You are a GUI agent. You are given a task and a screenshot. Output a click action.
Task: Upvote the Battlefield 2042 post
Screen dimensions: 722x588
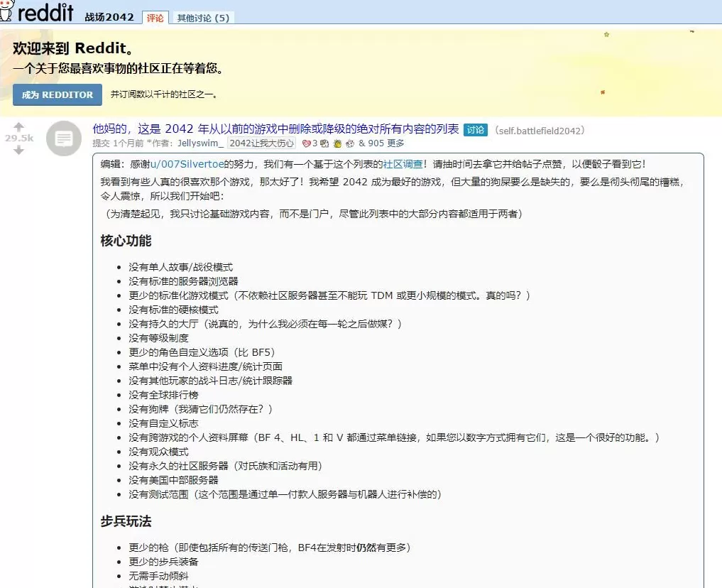coord(19,126)
